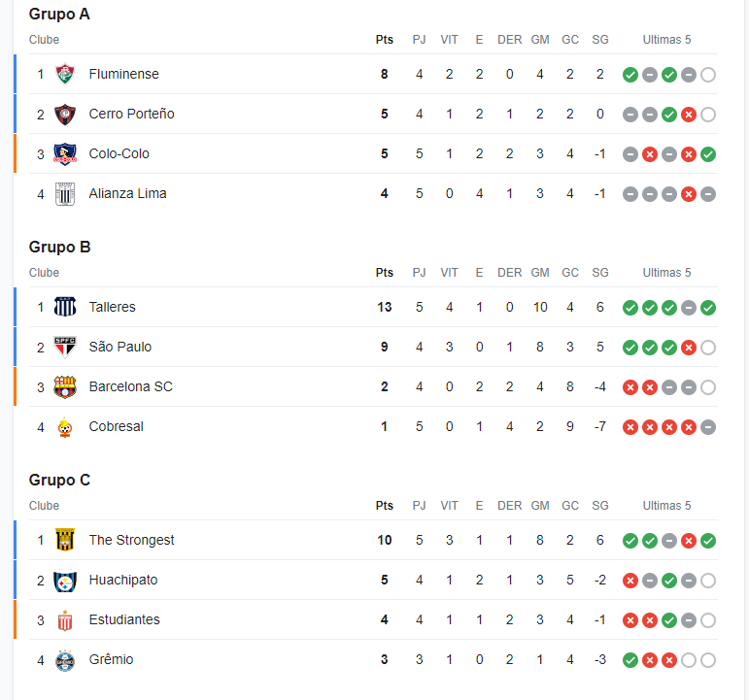
Task: Open the Cobresal team link
Action: pyautogui.click(x=116, y=426)
